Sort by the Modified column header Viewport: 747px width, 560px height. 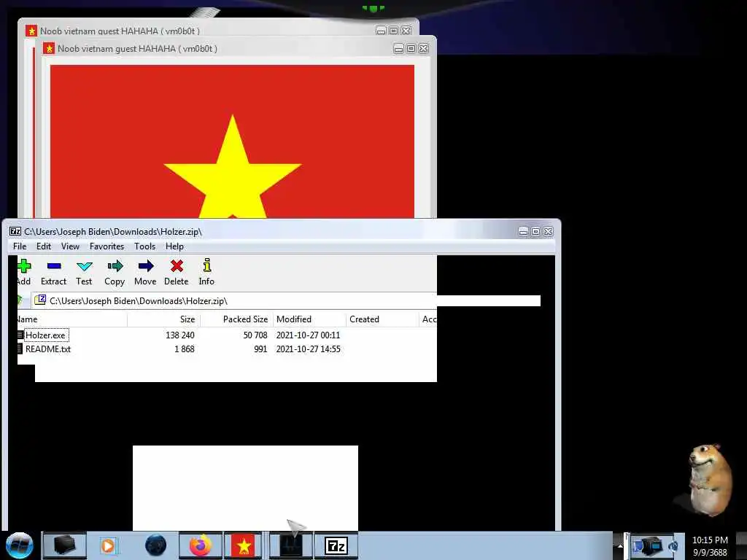tap(309, 319)
